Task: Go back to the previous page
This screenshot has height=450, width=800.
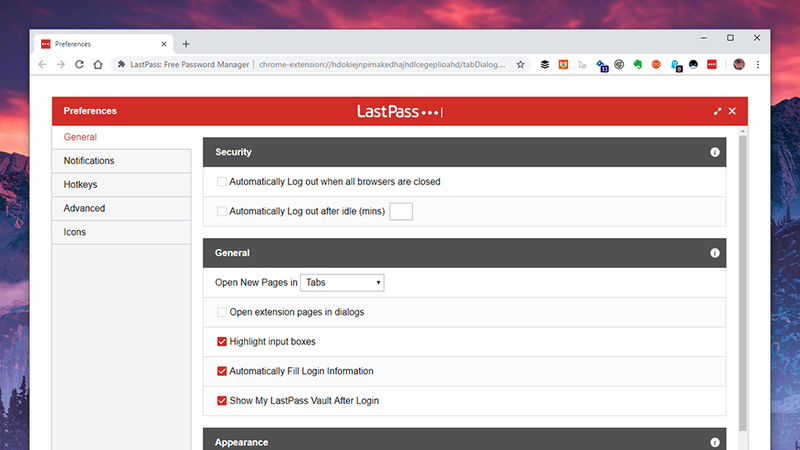Action: (42, 65)
